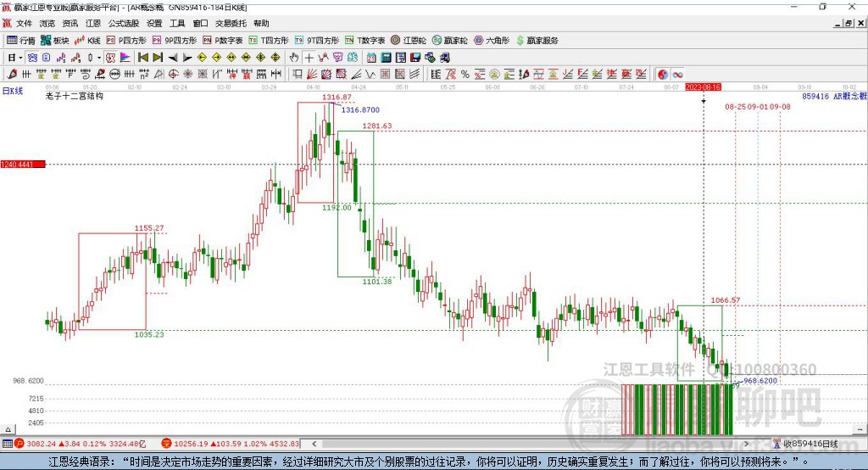868x470 pixels.
Task: Click the highlighted date 2023-08-16 marker
Action: (x=703, y=87)
